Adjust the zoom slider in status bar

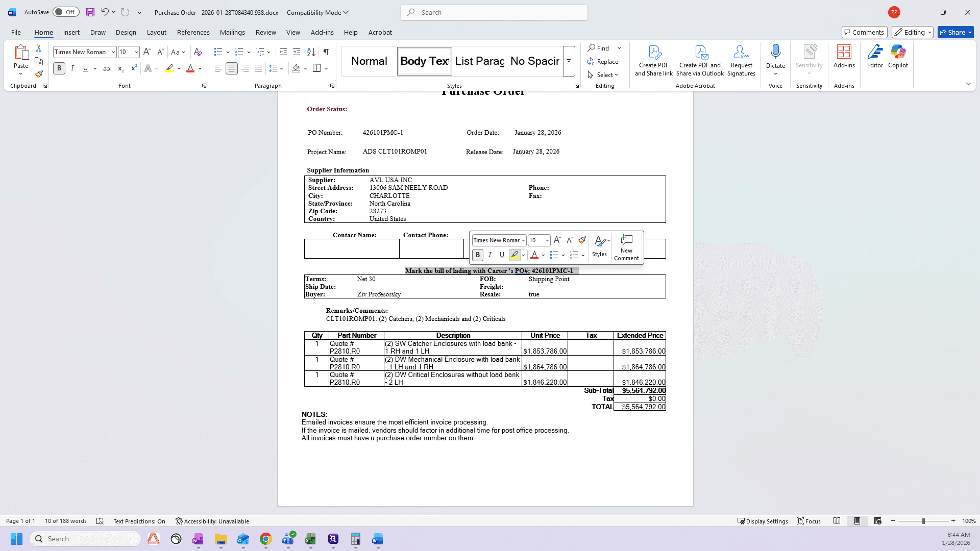tap(923, 521)
